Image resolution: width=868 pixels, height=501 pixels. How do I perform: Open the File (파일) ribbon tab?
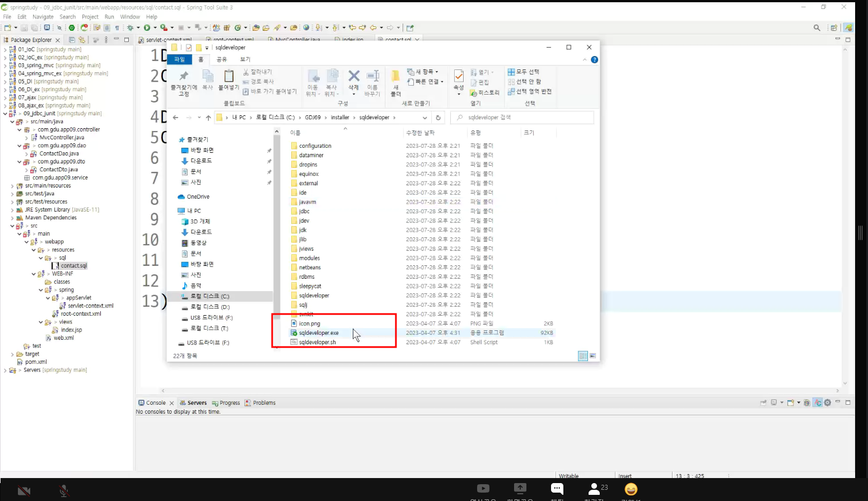pyautogui.click(x=180, y=59)
